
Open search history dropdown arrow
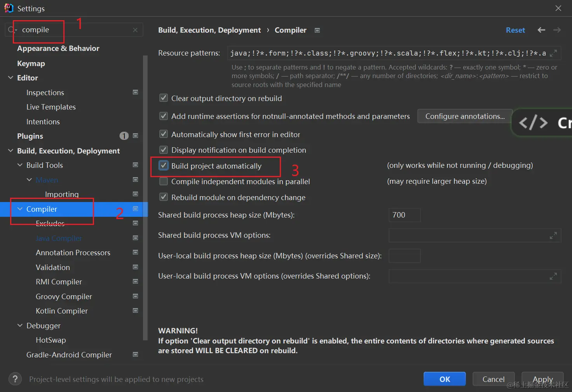click(16, 31)
